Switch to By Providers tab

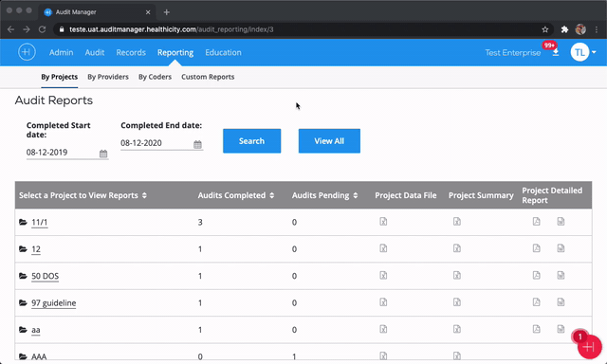pos(108,77)
